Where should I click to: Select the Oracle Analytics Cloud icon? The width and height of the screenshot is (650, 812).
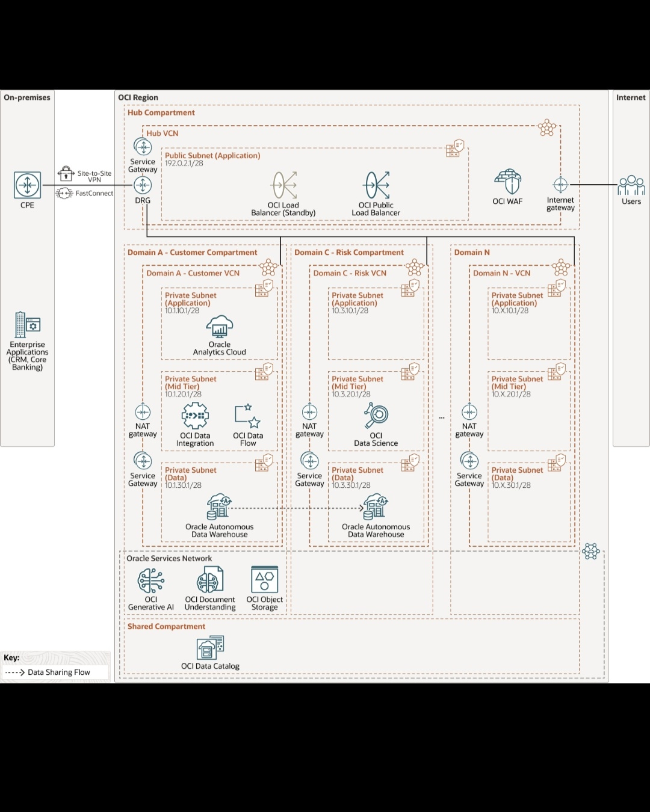[220, 327]
